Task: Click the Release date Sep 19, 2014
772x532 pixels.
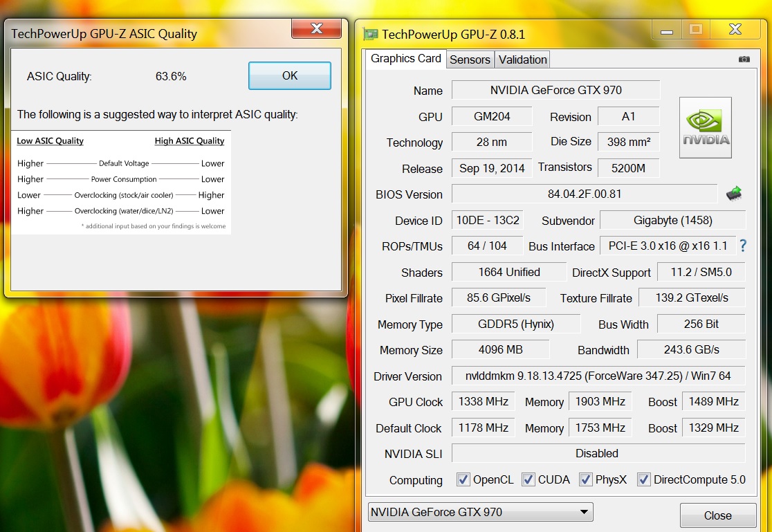Action: coord(492,169)
